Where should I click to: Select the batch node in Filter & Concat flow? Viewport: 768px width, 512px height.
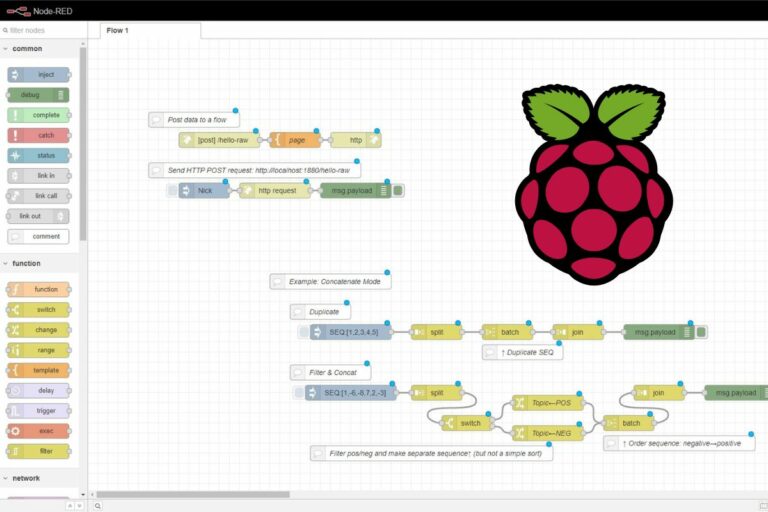628,423
